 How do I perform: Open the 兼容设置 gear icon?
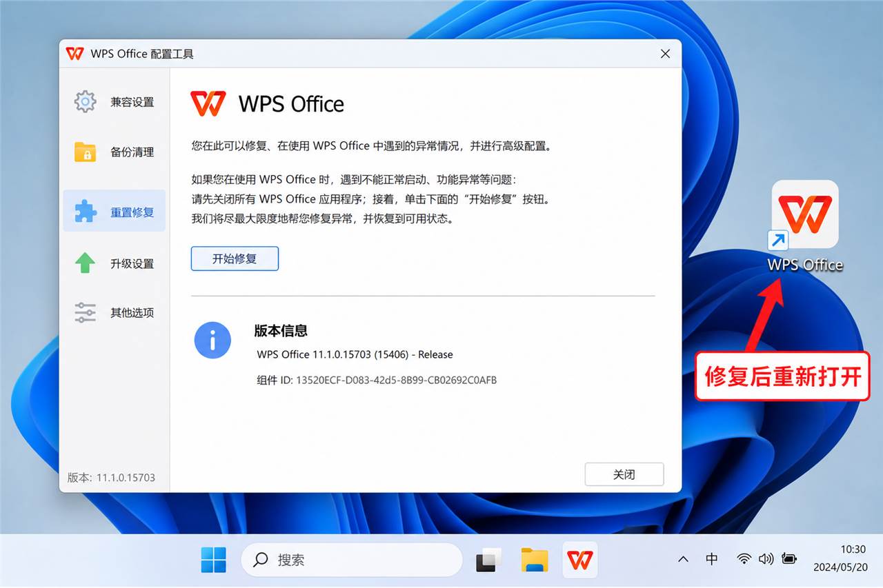point(85,101)
